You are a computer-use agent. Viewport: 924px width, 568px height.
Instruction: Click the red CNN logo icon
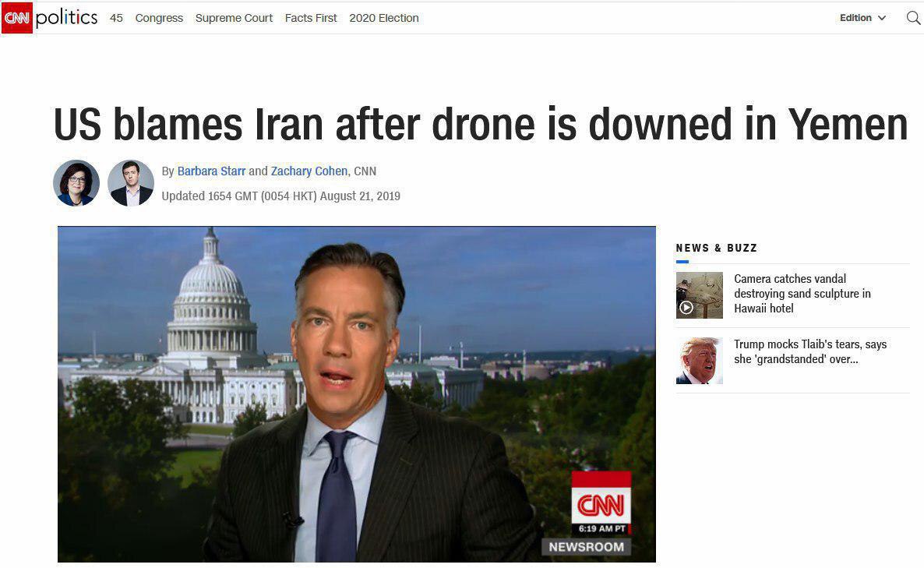click(x=16, y=18)
